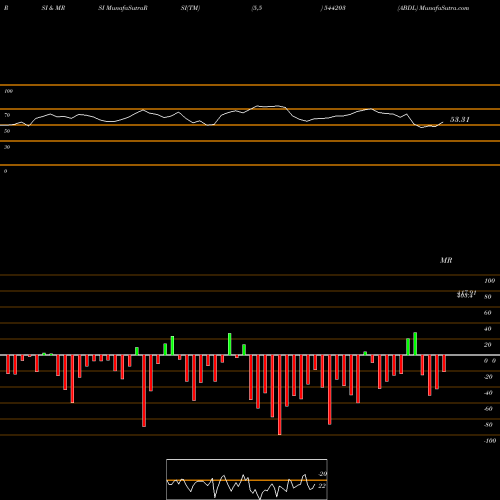Click the 544203 code in header
This screenshot has width=500, height=500.
pyautogui.click(x=334, y=8)
